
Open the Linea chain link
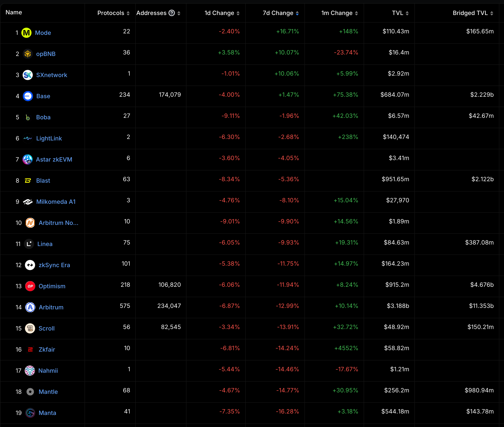pyautogui.click(x=45, y=244)
